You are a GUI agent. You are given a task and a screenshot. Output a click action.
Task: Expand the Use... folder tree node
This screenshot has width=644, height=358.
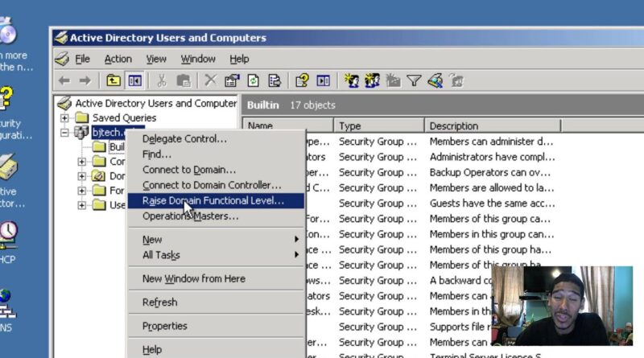click(x=82, y=205)
